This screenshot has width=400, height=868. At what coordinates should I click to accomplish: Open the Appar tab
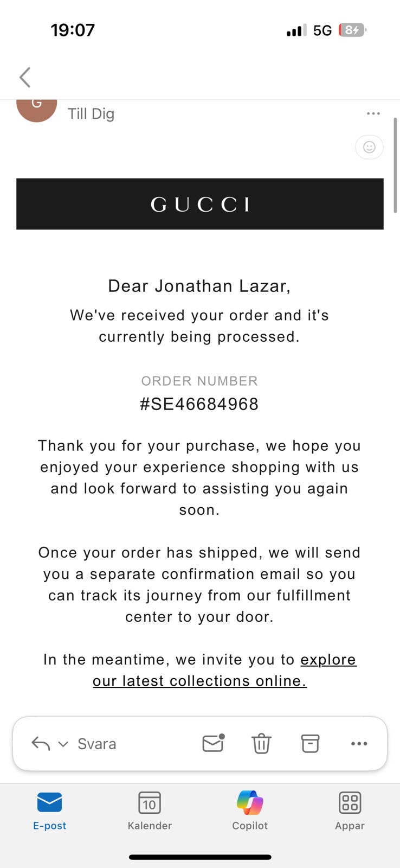click(350, 810)
